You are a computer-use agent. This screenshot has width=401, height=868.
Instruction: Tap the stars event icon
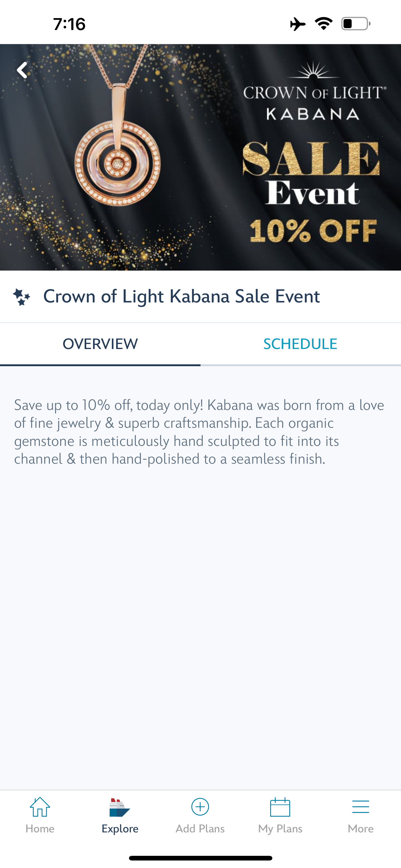tap(22, 297)
